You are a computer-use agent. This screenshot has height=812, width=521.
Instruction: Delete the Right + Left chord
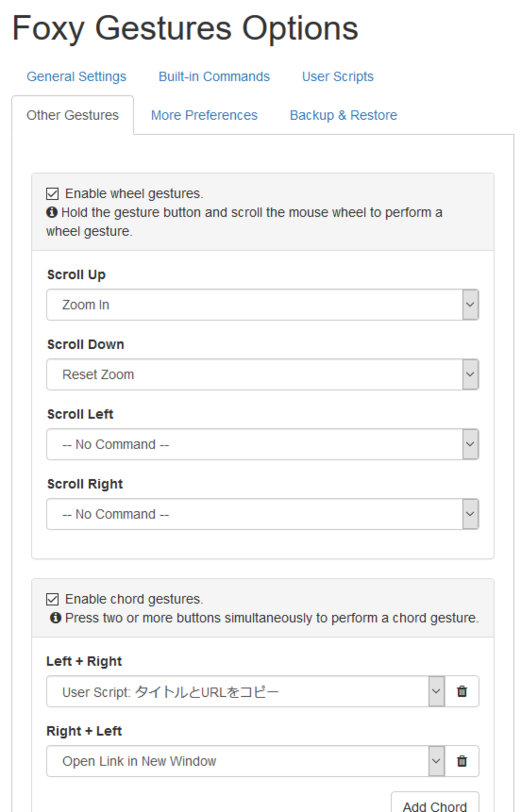point(462,761)
